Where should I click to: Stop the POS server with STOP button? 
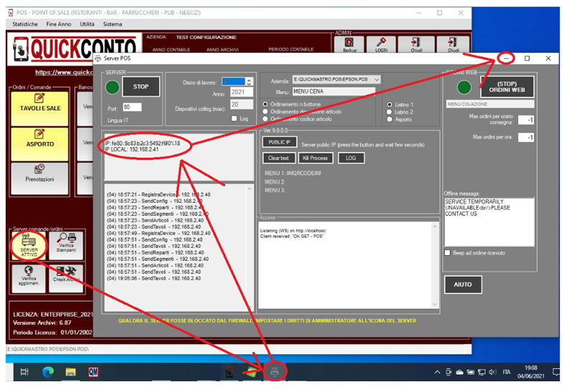(141, 87)
